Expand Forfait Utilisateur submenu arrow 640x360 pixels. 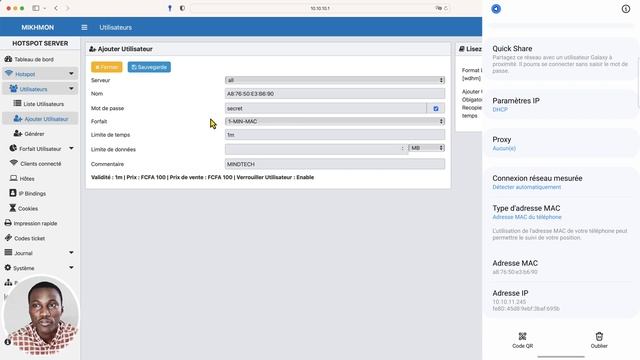click(x=71, y=149)
